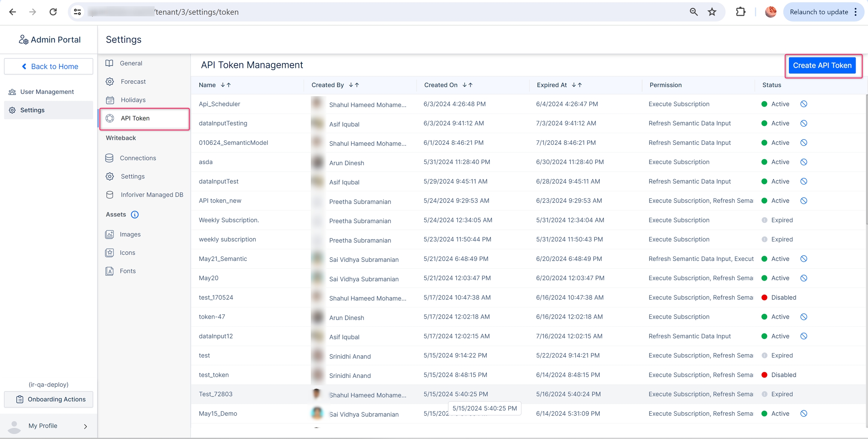Open the Images assets page
The height and width of the screenshot is (439, 868).
tap(130, 234)
